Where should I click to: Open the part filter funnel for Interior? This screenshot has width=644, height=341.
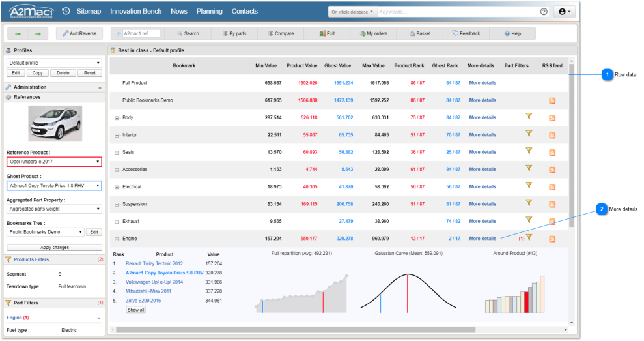click(529, 133)
